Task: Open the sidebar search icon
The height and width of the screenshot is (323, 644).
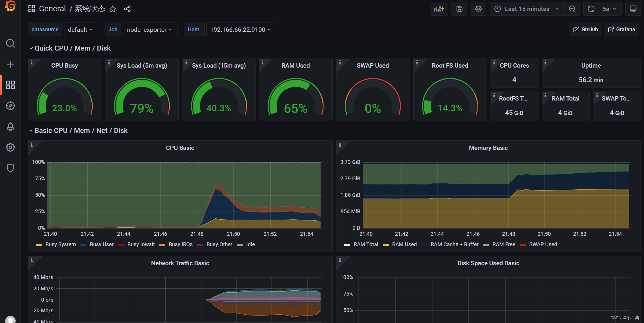Action: [x=10, y=43]
